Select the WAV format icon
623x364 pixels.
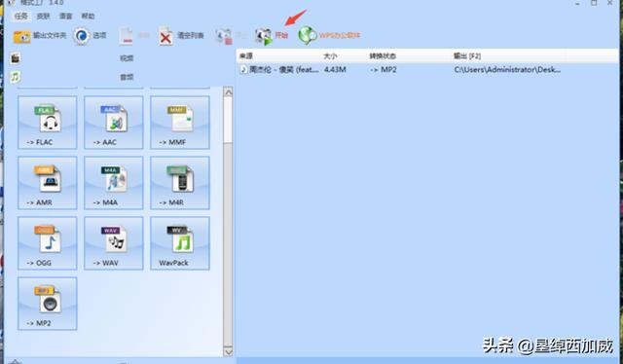click(114, 243)
